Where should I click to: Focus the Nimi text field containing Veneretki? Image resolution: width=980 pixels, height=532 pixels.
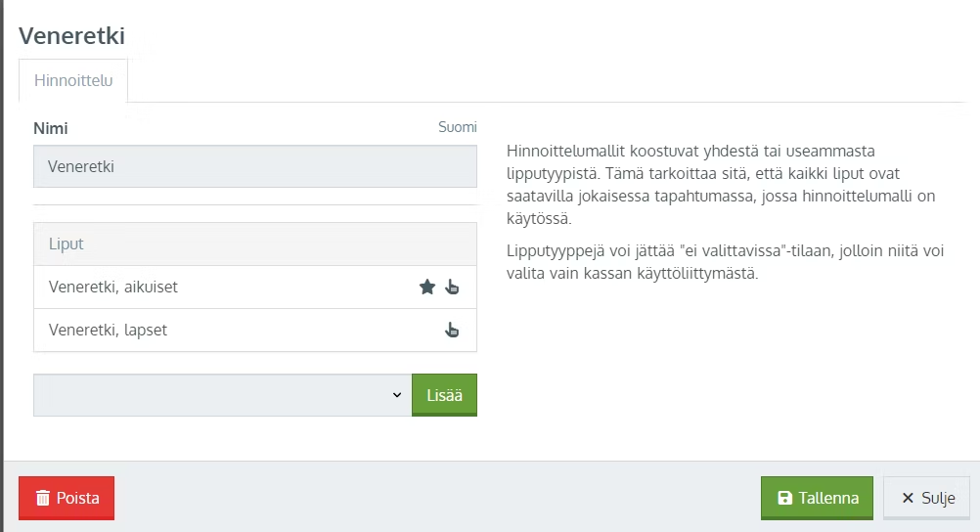(x=254, y=166)
